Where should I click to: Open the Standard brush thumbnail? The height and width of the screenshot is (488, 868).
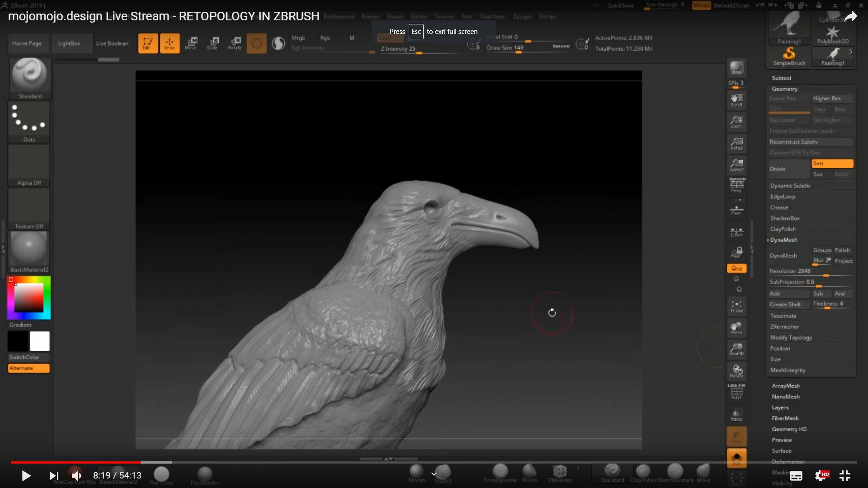click(30, 78)
